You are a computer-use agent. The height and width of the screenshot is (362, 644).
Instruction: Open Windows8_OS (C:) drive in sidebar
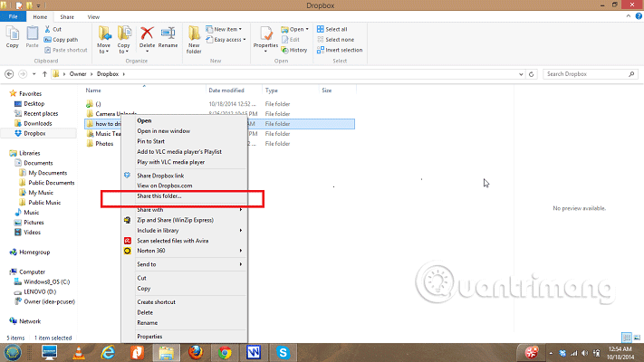coord(46,282)
